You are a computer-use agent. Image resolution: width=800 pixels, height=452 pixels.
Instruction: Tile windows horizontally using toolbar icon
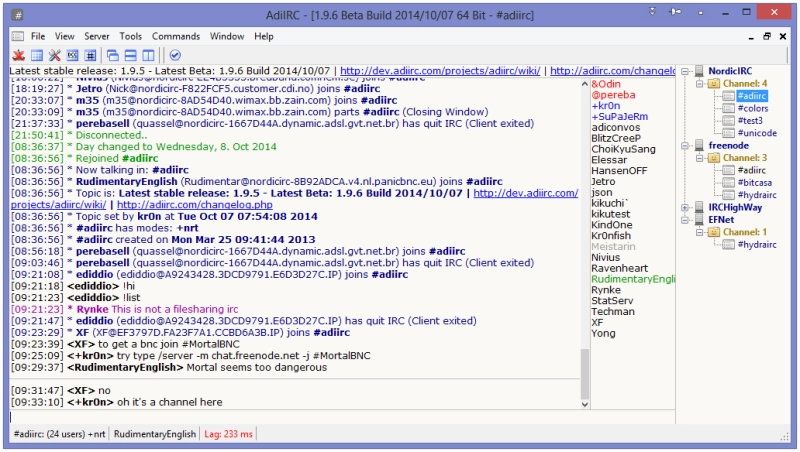pos(131,55)
